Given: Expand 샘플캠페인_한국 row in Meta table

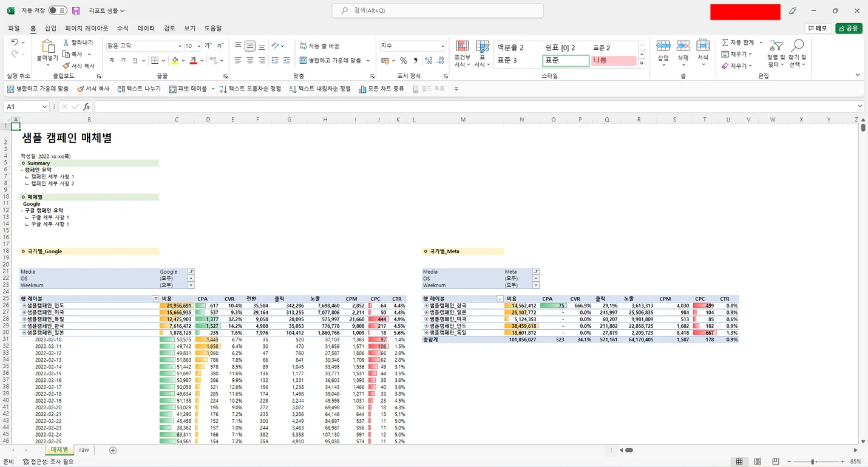Looking at the screenshot, I should pos(426,305).
